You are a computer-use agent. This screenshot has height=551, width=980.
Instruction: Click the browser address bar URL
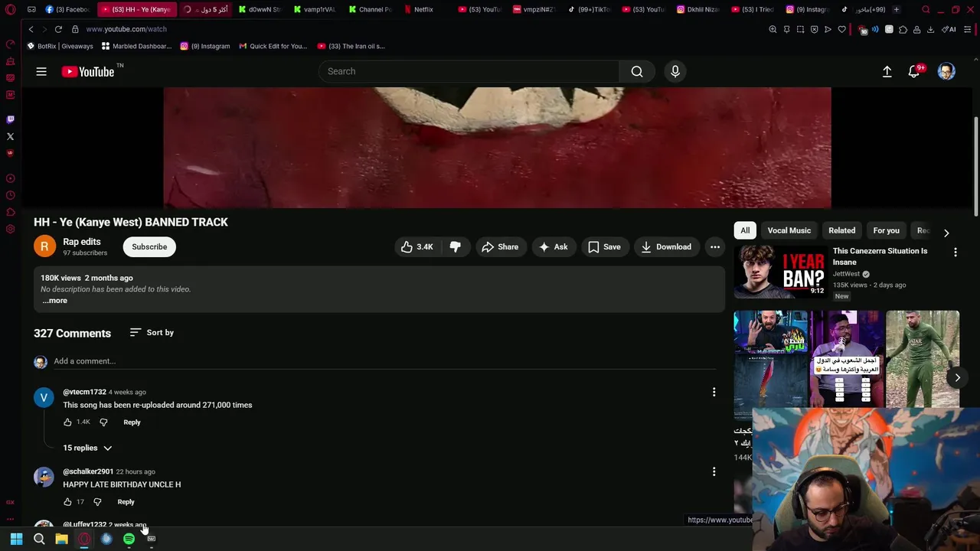[126, 29]
